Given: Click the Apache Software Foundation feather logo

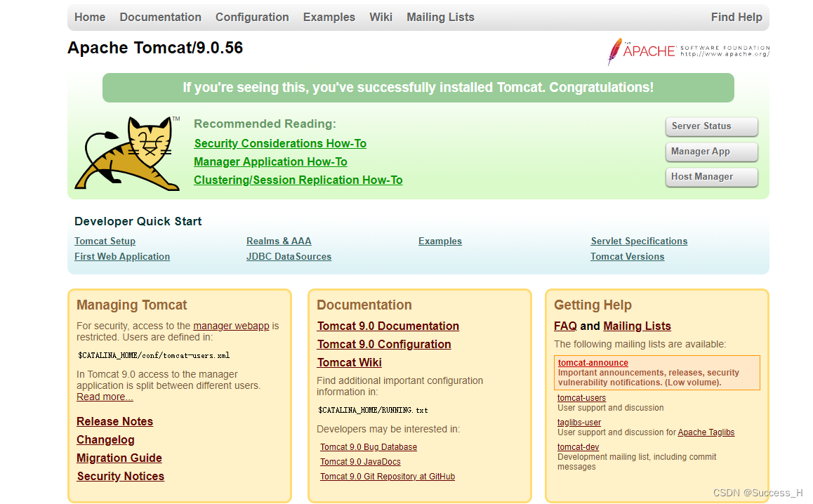Looking at the screenshot, I should (x=688, y=51).
